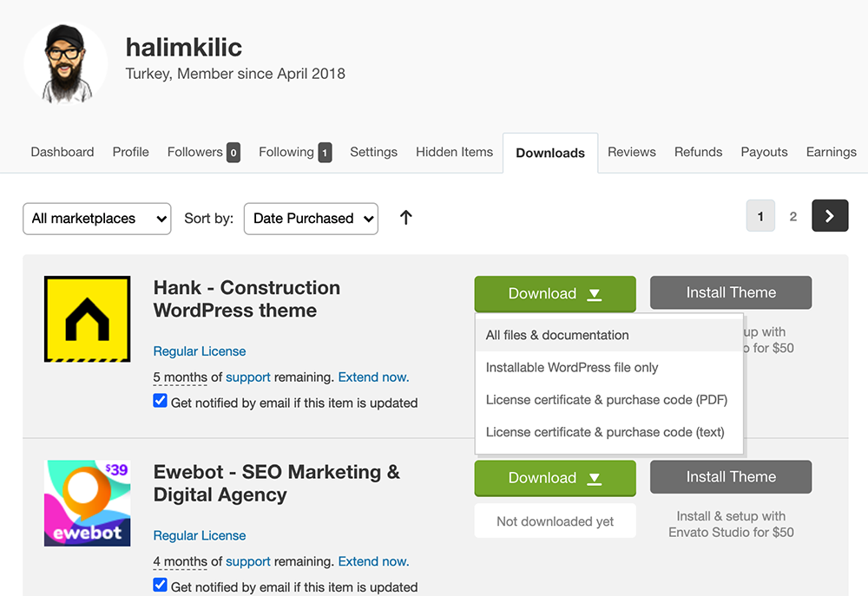
Task: Go to next page arrow button
Action: point(830,216)
